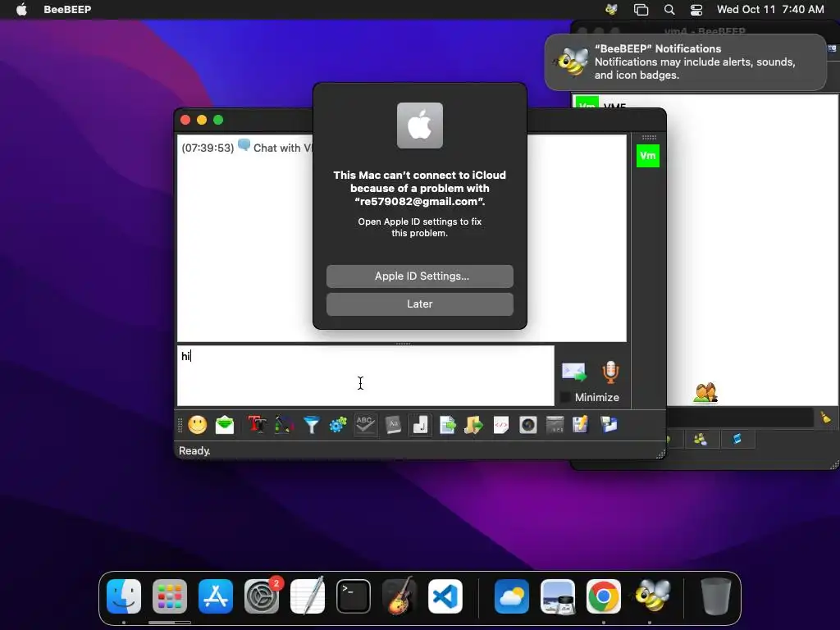Open App Store from the Dock

point(216,596)
